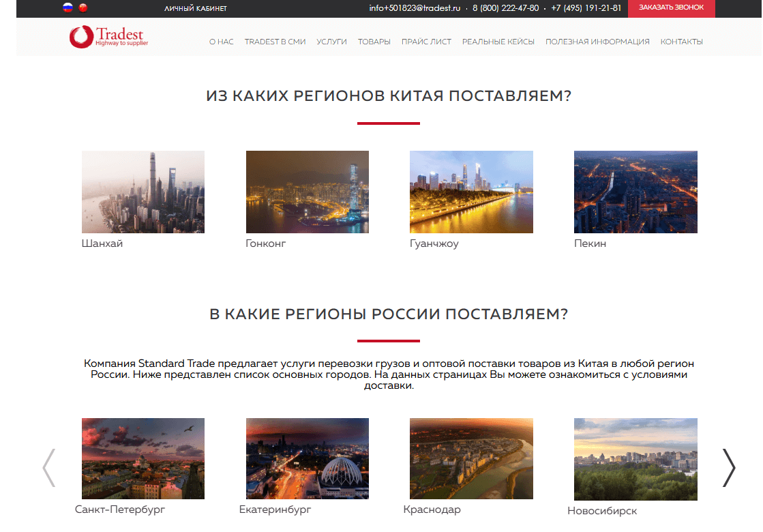Select the Гуанчжоу city photo
This screenshot has height=532, width=763.
pos(471,192)
